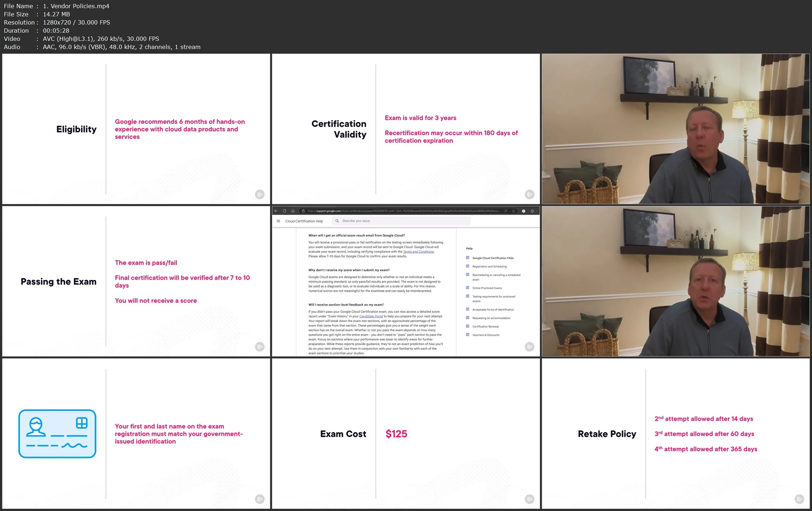This screenshot has height=511, width=812.
Task: Select the middle-right presenter video frame
Action: (676, 281)
